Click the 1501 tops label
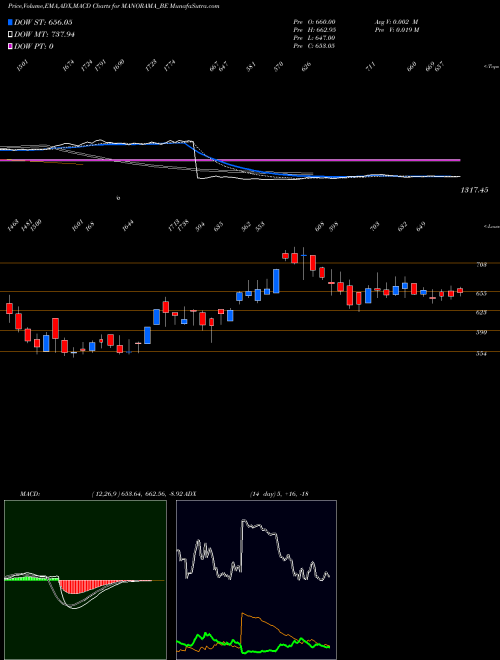The width and height of the screenshot is (500, 660). (23, 65)
